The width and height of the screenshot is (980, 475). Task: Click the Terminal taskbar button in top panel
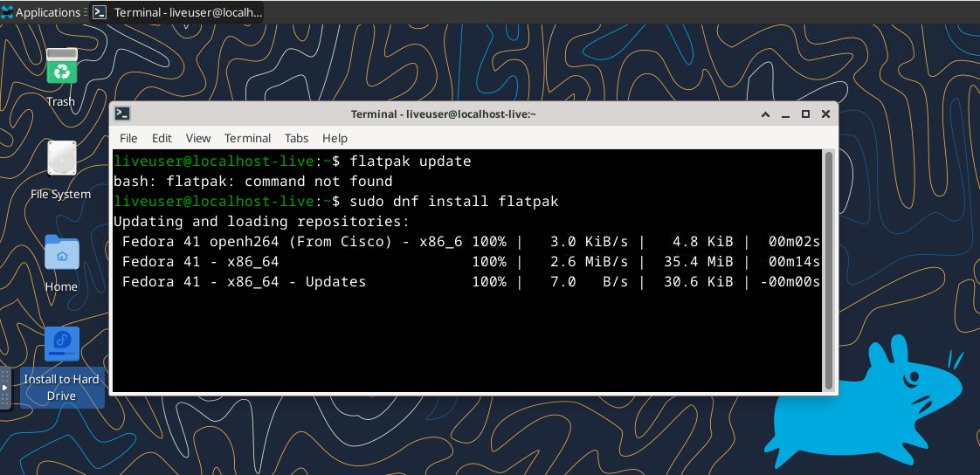coord(177,12)
